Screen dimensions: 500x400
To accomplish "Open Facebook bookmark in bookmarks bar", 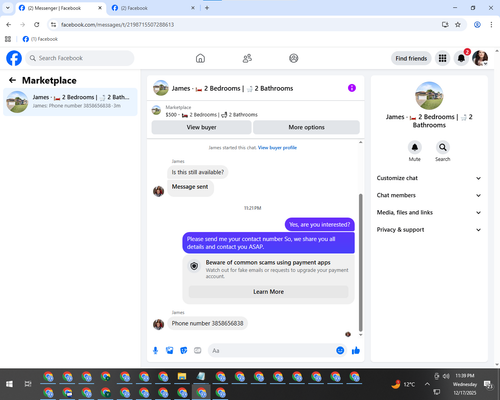I will [x=40, y=39].
